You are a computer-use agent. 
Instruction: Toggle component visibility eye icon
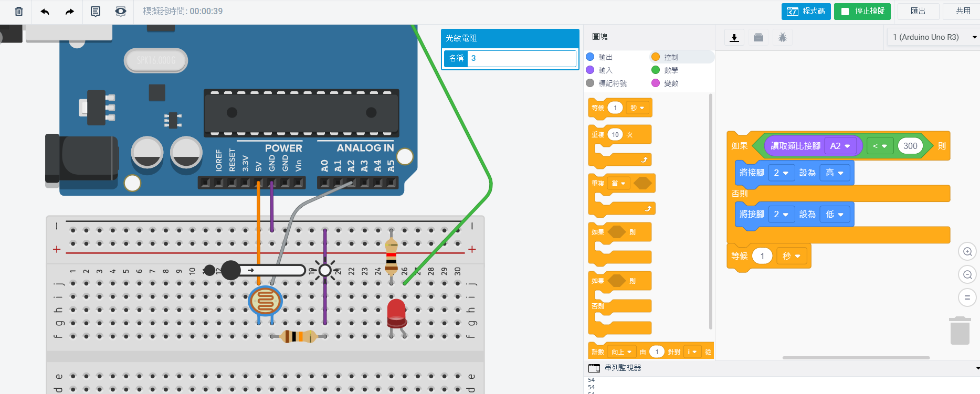point(121,11)
